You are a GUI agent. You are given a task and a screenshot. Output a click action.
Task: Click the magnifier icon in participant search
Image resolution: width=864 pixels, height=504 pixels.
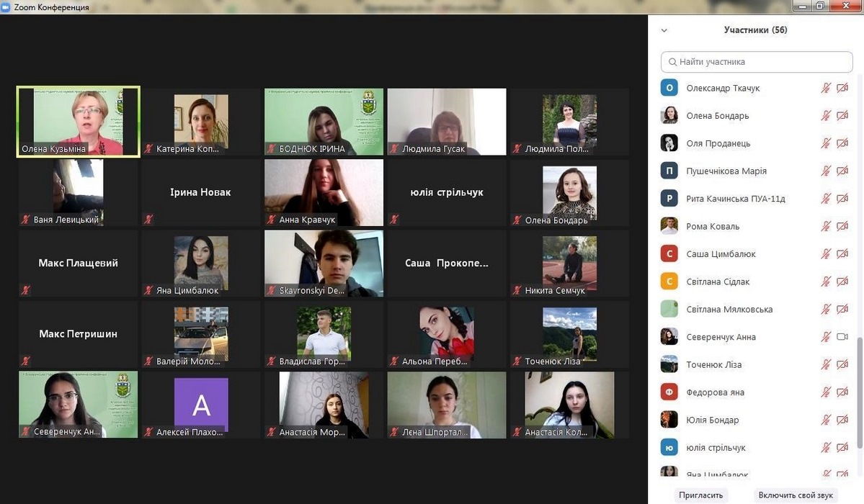tap(672, 62)
